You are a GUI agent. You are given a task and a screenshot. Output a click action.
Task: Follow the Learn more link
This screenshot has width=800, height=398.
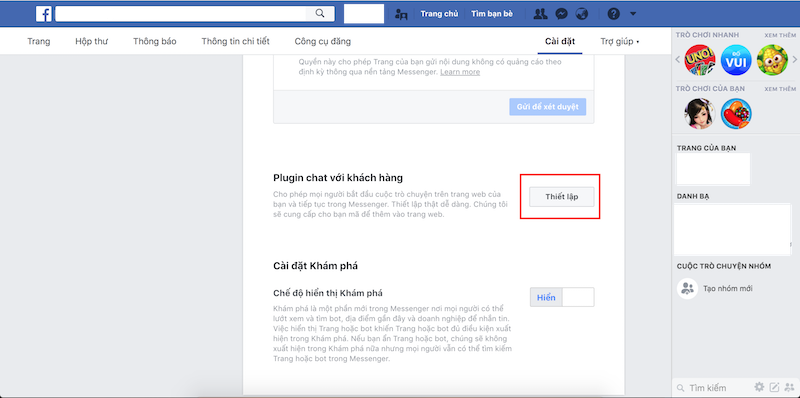(x=460, y=72)
